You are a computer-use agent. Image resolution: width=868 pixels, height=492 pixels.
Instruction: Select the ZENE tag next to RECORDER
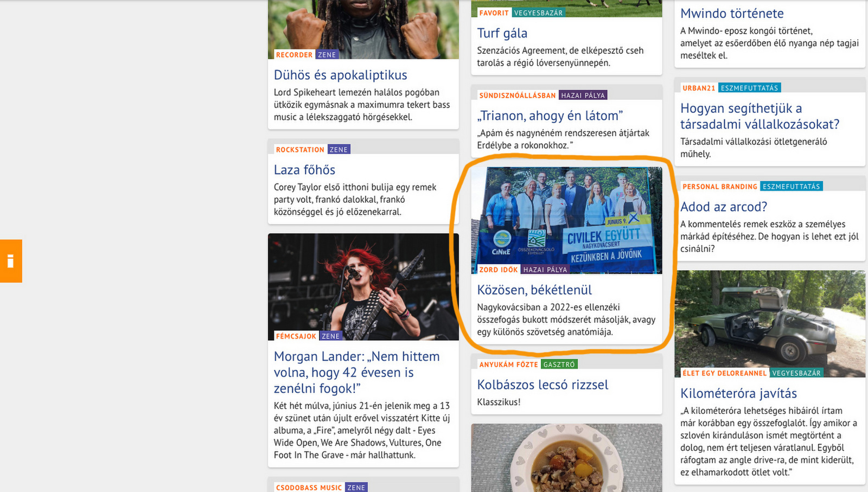[x=327, y=55]
